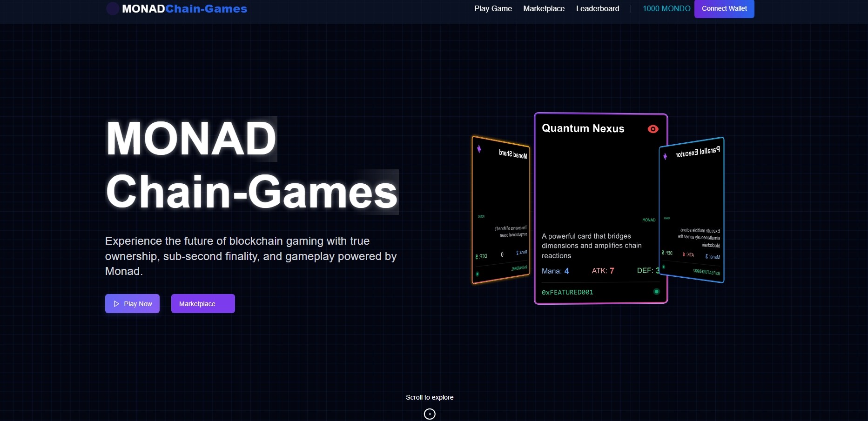Select the Parallel Executor card
This screenshot has height=421, width=868.
[x=692, y=210]
